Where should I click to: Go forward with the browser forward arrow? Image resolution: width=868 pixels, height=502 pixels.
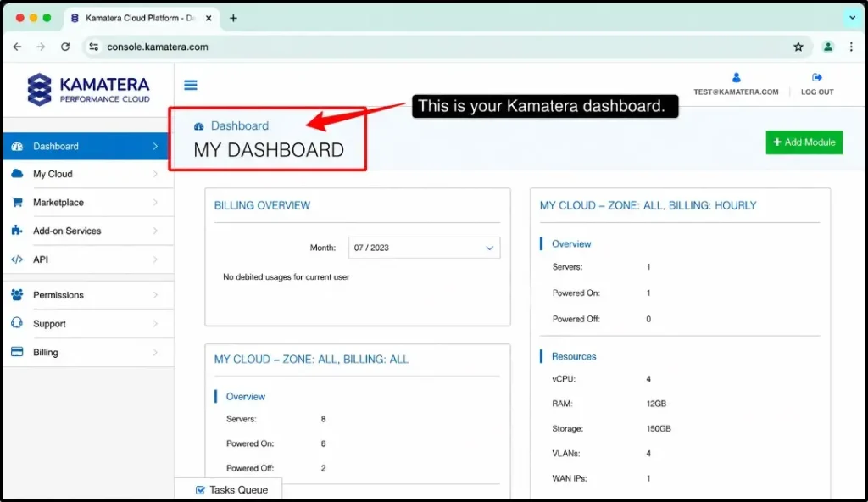pos(41,47)
